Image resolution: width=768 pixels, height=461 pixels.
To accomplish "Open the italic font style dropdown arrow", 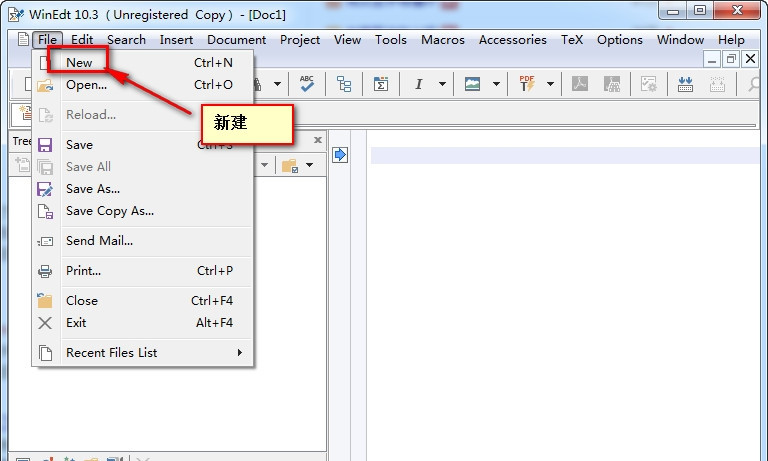I will (x=442, y=84).
